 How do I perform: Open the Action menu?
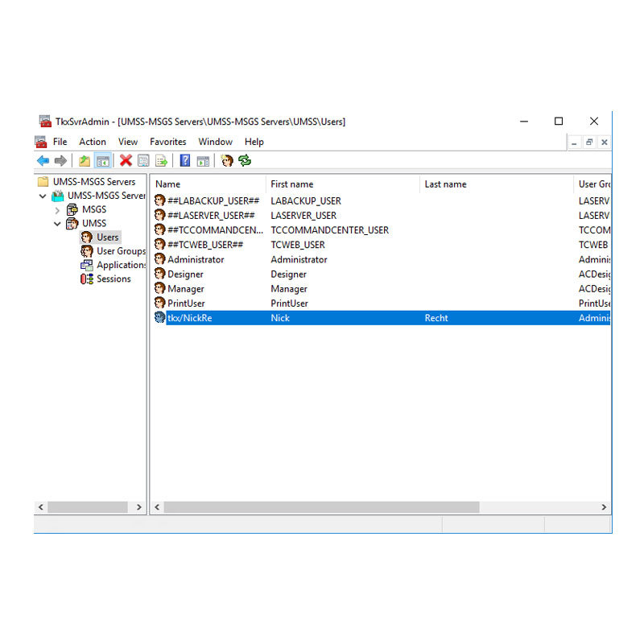pos(93,142)
